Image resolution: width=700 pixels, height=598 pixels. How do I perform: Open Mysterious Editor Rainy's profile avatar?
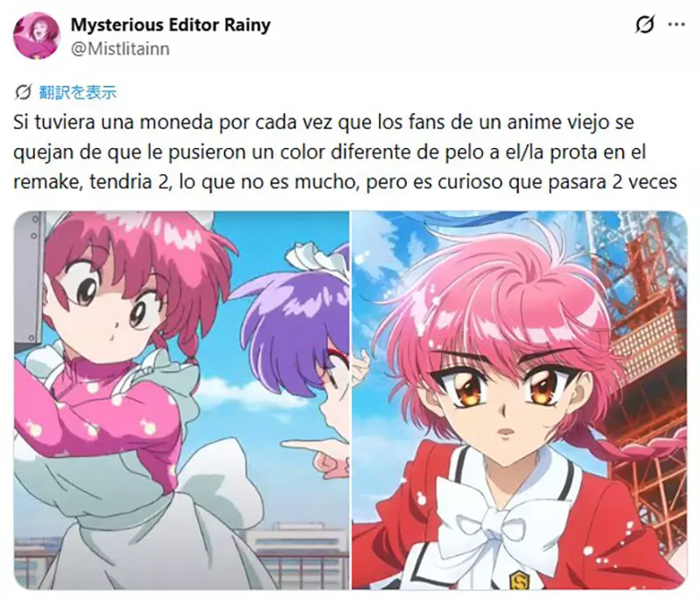[37, 35]
